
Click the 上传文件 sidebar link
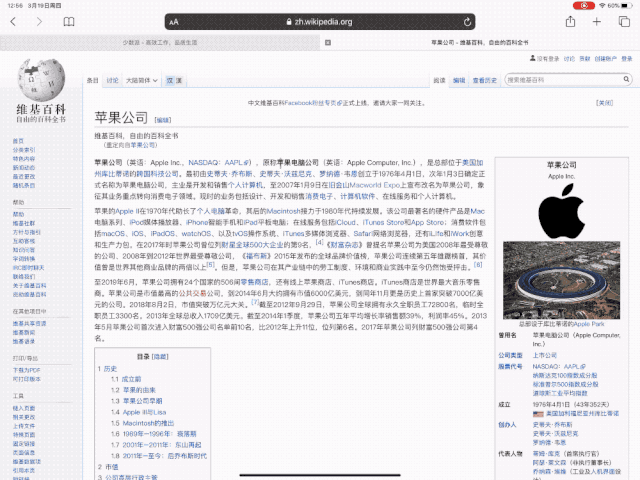(24, 426)
